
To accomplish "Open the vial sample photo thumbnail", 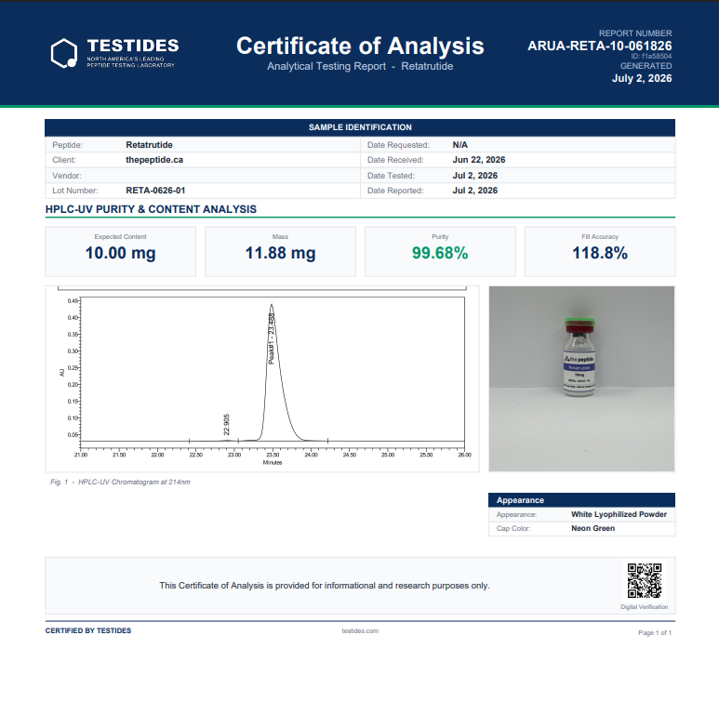I will tap(581, 378).
